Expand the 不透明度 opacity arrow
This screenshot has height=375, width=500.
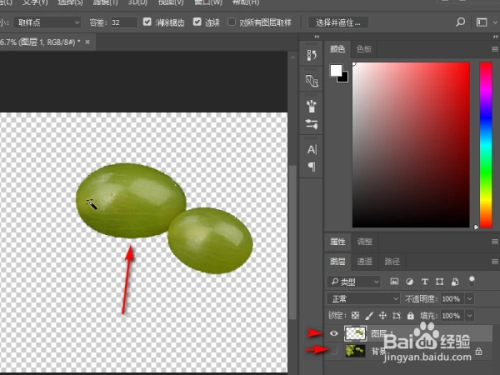click(x=469, y=299)
